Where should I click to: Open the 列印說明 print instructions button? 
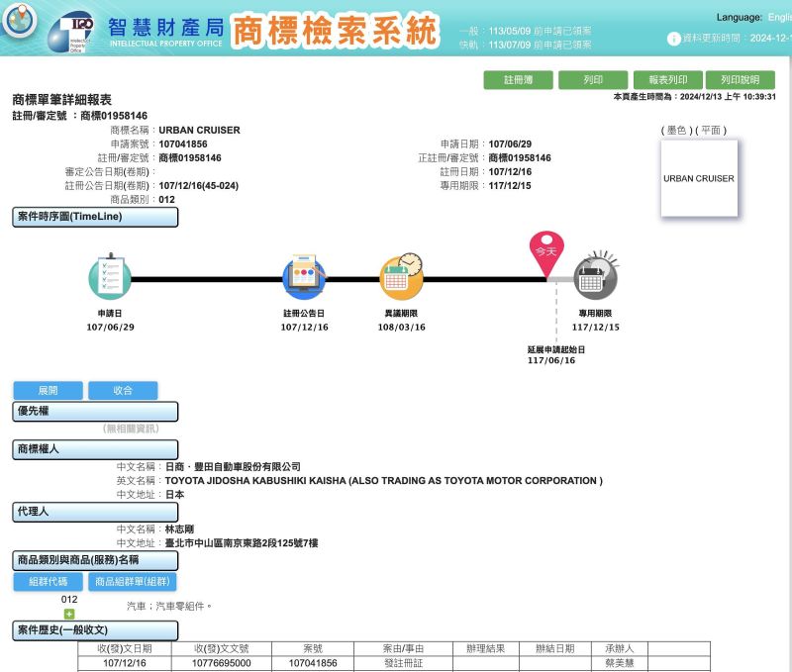tap(740, 80)
